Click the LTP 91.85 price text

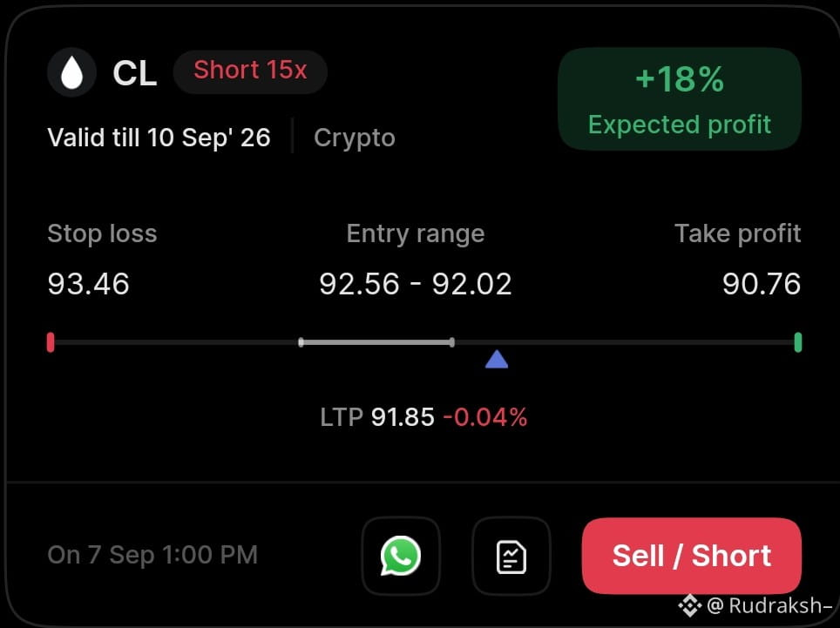[377, 417]
